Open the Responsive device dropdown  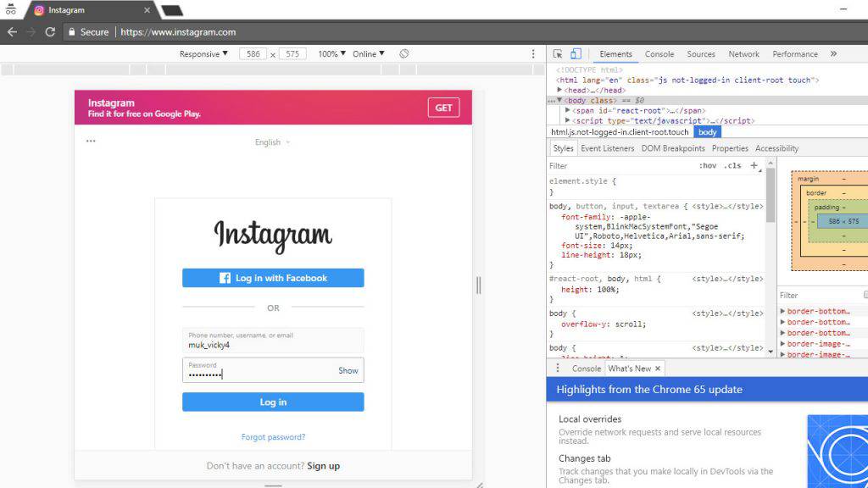(x=203, y=54)
